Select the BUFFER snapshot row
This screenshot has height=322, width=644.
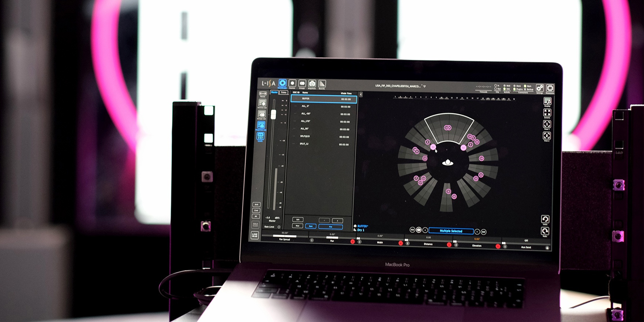(324, 99)
